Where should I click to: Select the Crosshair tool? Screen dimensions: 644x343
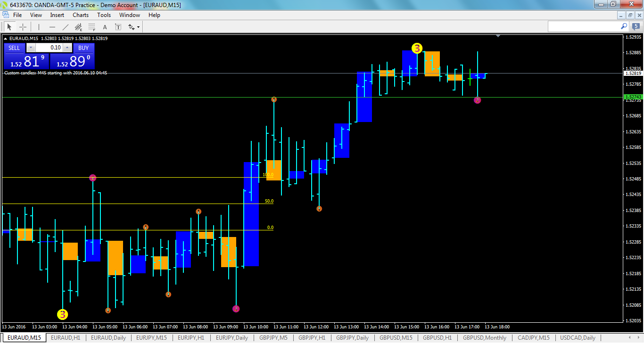(23, 27)
